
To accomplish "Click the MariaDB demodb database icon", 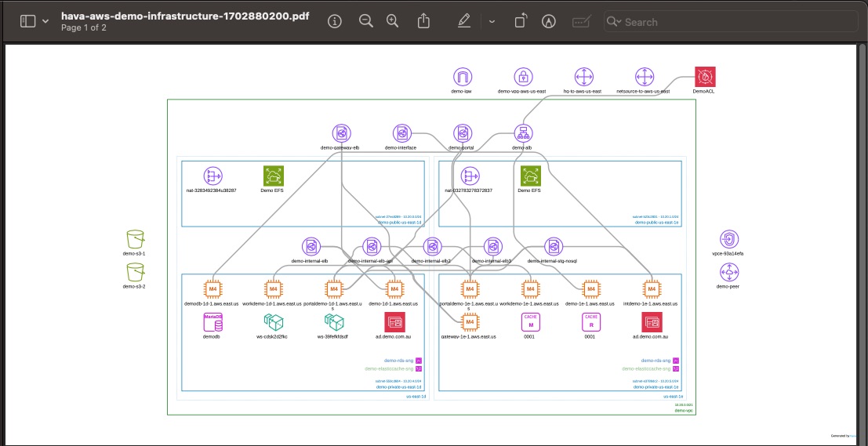I will 212,321.
